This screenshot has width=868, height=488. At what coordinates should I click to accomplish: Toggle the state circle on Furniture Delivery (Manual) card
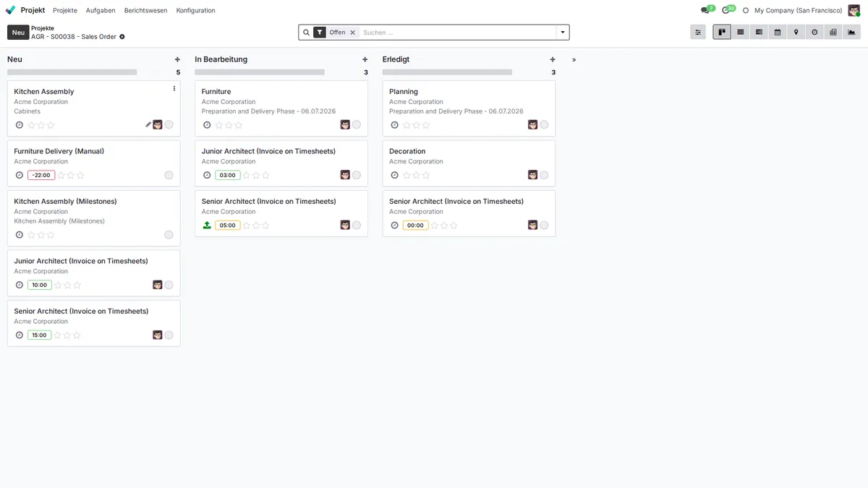[169, 175]
